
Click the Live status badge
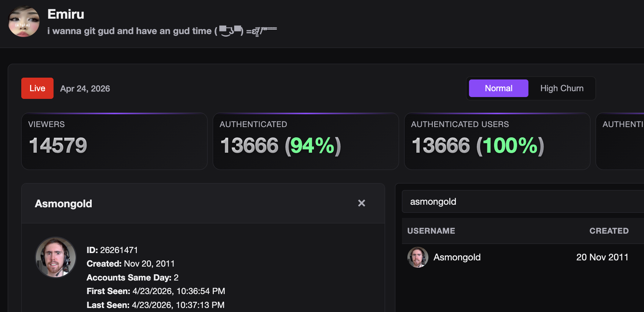(x=37, y=88)
